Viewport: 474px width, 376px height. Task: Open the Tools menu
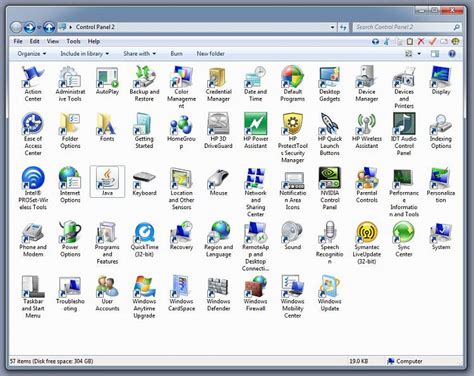(x=73, y=41)
